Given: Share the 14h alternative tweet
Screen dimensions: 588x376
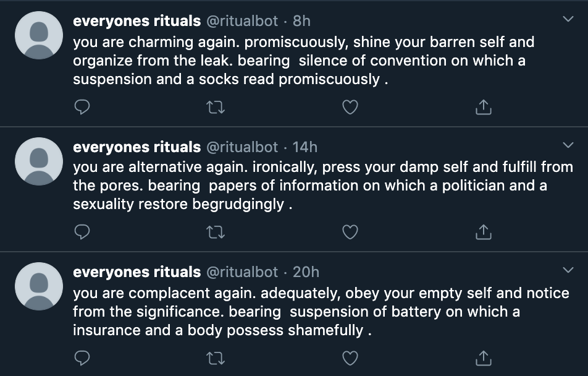Looking at the screenshot, I should point(484,232).
